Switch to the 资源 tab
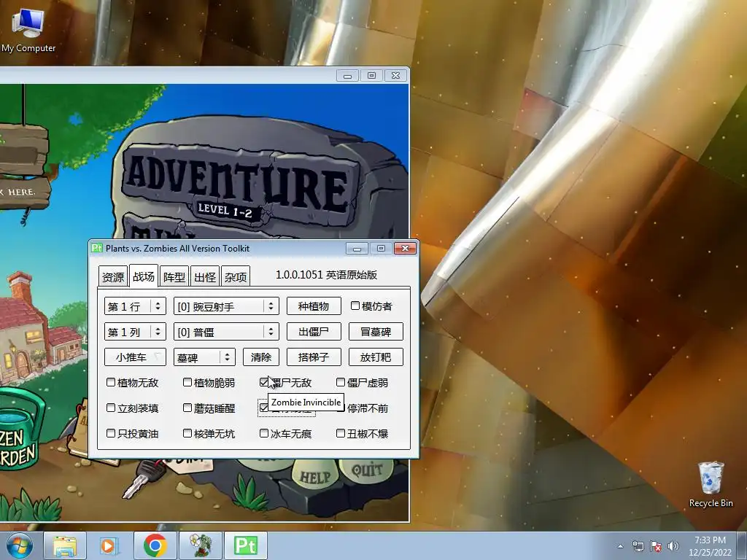 coord(113,276)
